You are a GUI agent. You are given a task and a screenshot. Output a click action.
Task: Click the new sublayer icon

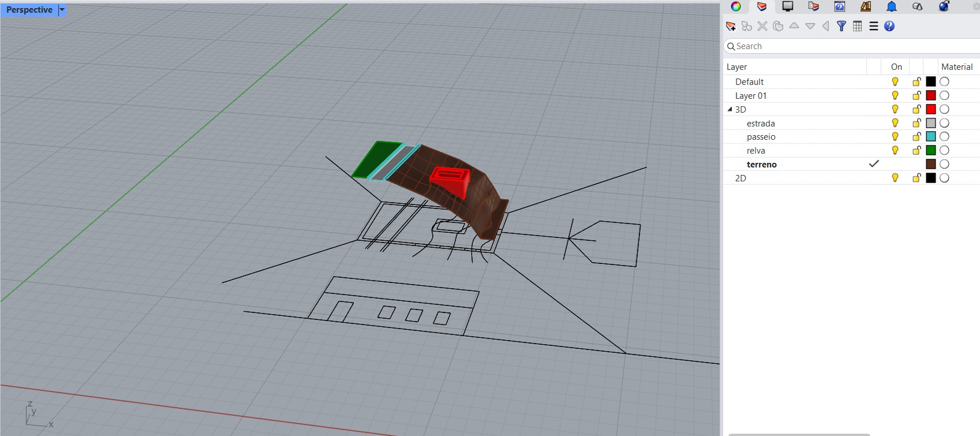[747, 26]
